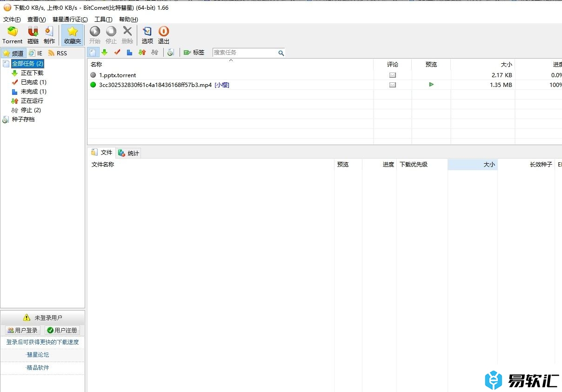Open the 彗星通行证(C) menu

click(70, 20)
